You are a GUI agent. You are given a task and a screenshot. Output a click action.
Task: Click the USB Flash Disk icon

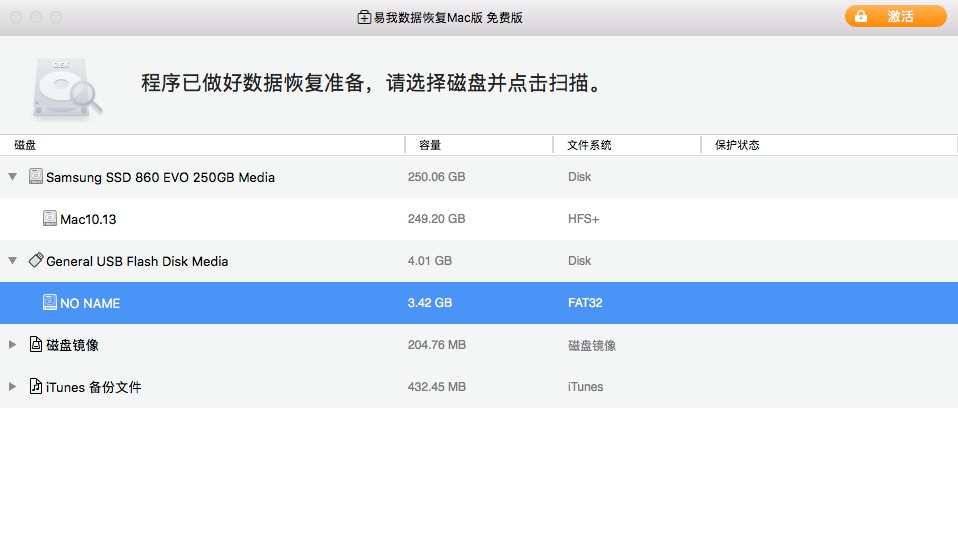coord(36,260)
